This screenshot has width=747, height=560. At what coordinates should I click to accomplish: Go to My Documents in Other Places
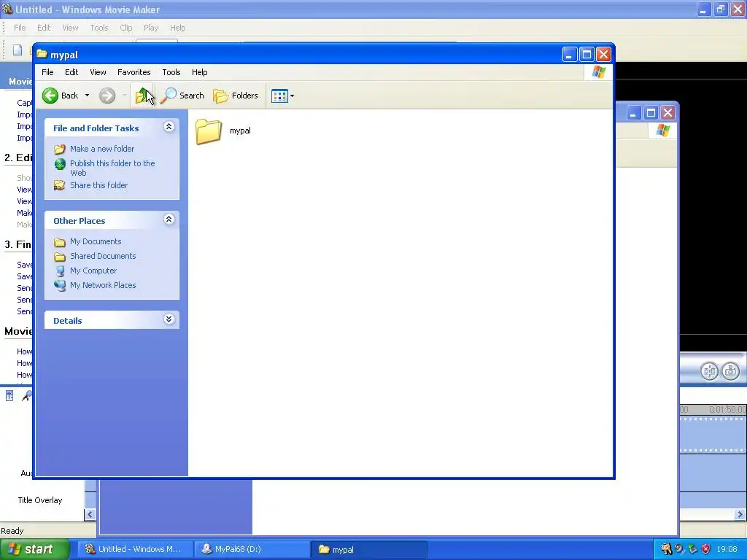(96, 241)
